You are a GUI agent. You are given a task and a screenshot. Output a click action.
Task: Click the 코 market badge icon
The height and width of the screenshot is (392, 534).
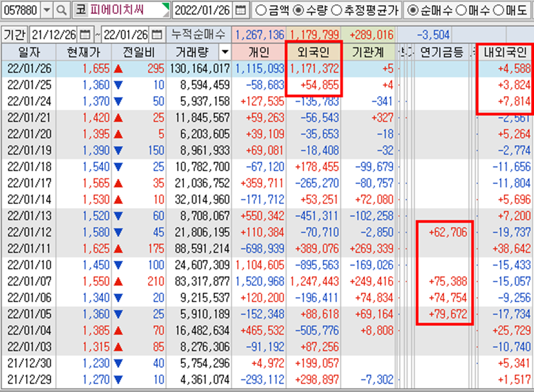coord(81,10)
